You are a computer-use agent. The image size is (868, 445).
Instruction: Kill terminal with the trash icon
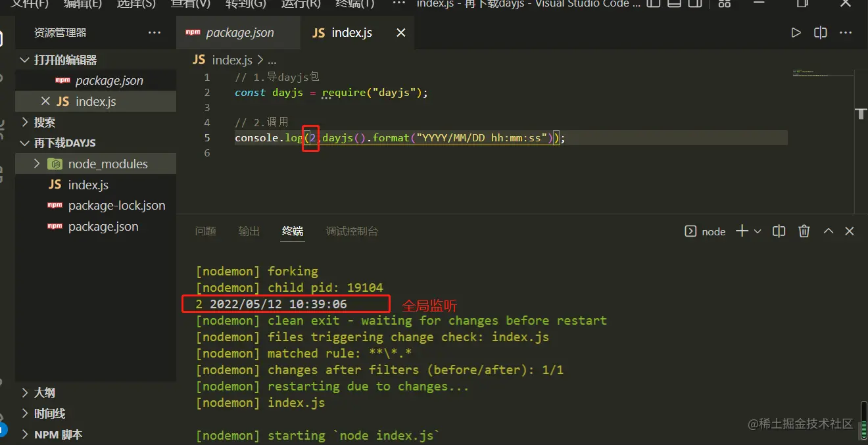(804, 231)
